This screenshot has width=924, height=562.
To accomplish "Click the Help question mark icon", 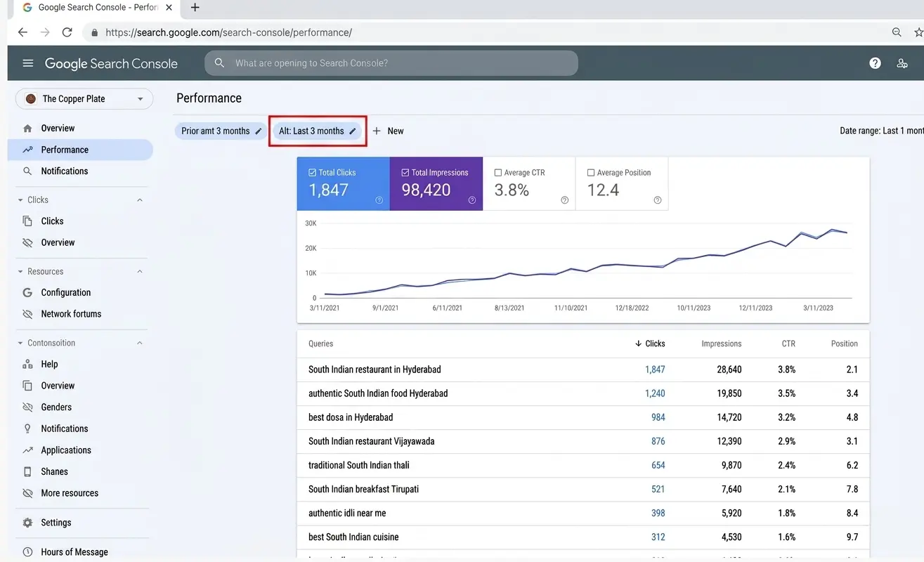I will coord(875,63).
